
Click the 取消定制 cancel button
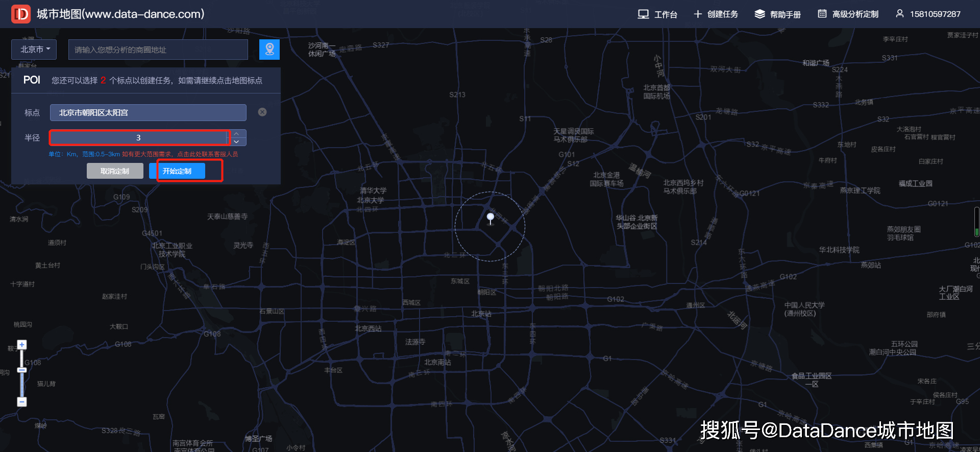pyautogui.click(x=115, y=171)
